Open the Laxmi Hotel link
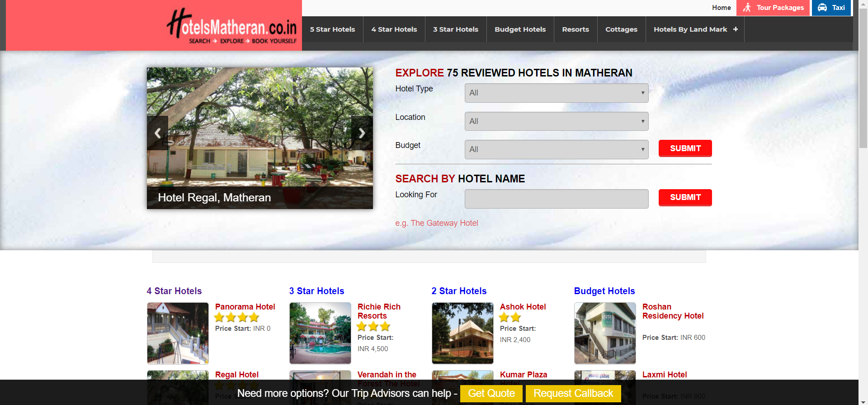The height and width of the screenshot is (405, 868). [665, 375]
